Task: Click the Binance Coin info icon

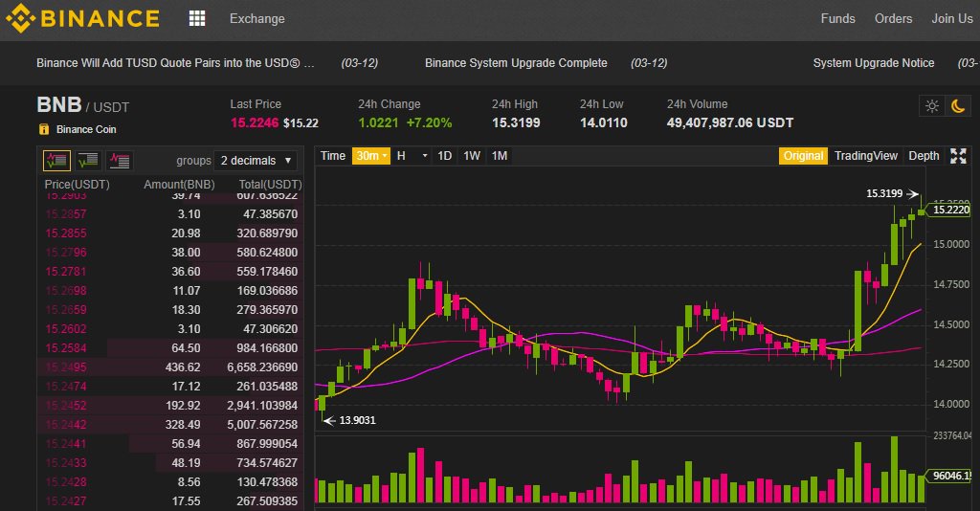Action: click(44, 129)
